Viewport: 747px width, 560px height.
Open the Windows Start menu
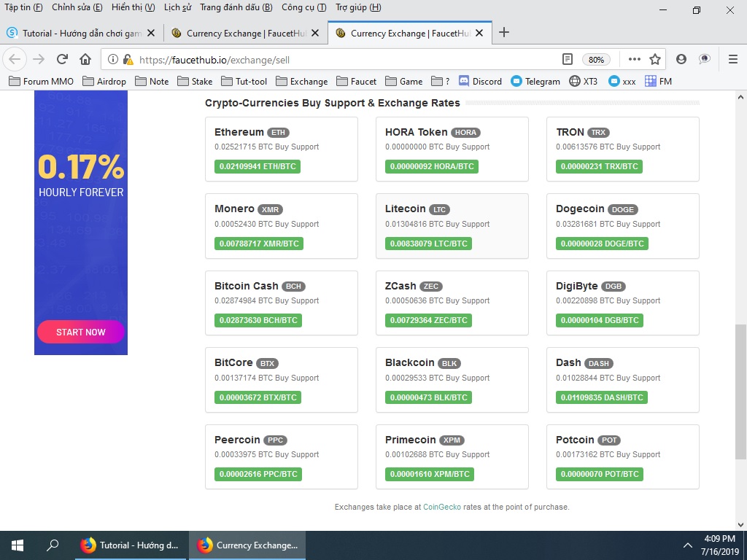18,545
